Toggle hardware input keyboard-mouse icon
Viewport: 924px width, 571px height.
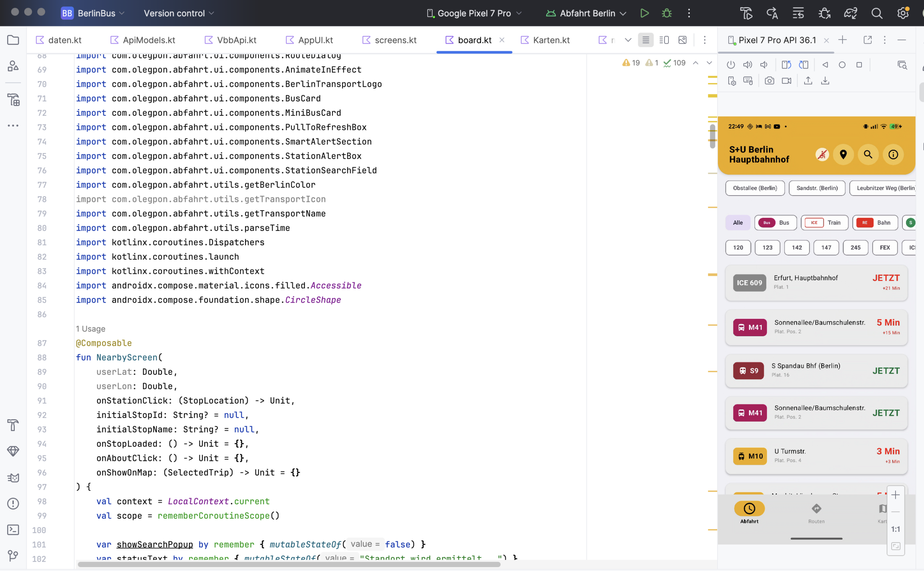pyautogui.click(x=748, y=80)
